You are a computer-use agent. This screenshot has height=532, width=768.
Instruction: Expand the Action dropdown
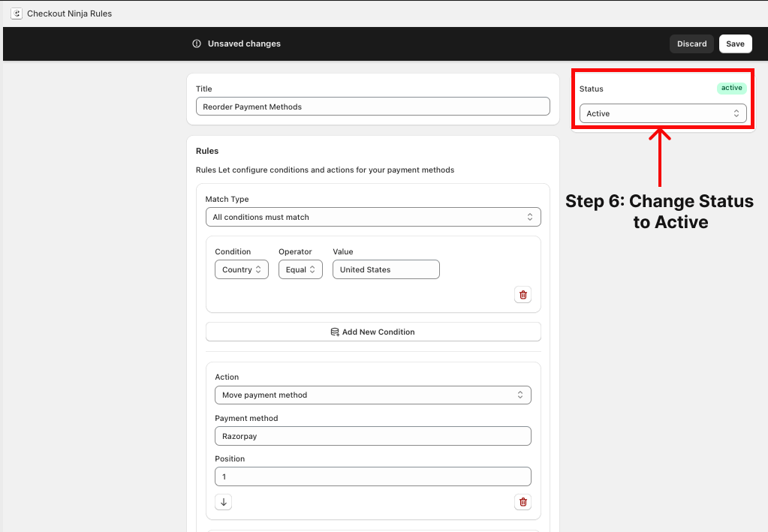(x=372, y=395)
